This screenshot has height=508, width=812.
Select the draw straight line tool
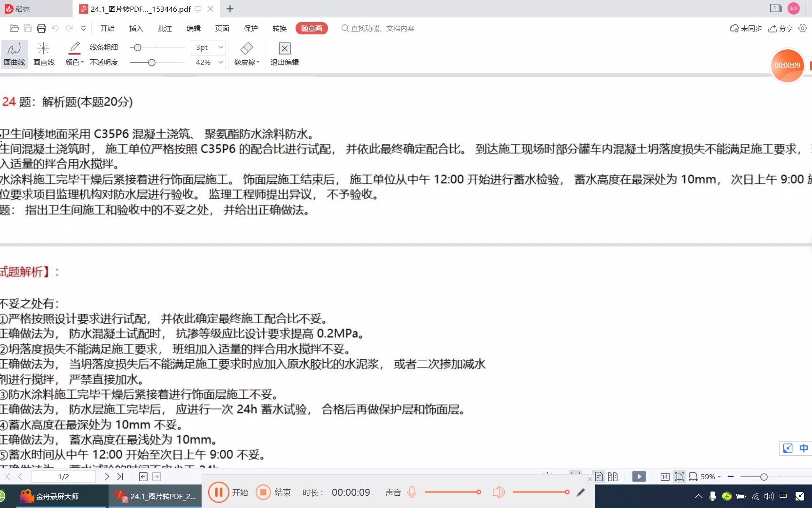44,54
